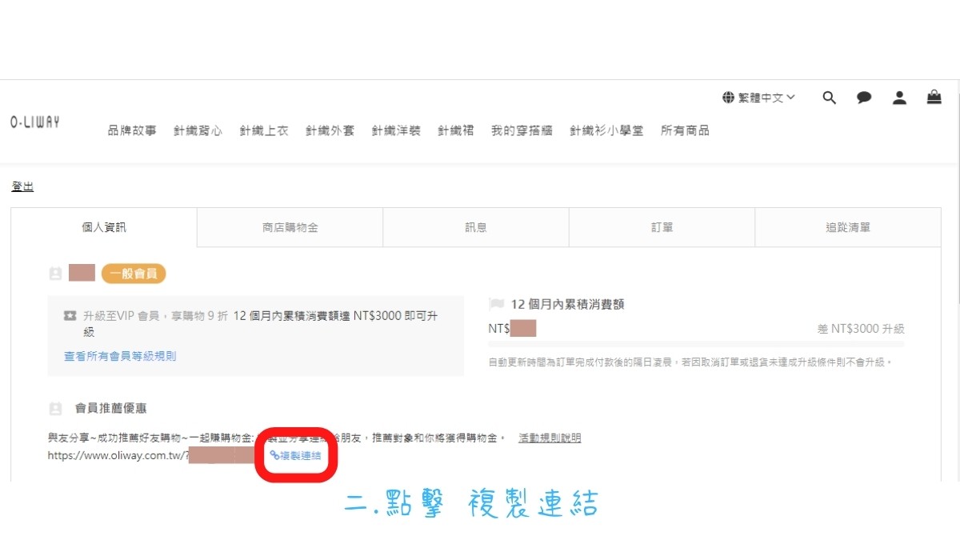The height and width of the screenshot is (560, 960).
Task: Switch to the 訊息 tab
Action: 476,227
